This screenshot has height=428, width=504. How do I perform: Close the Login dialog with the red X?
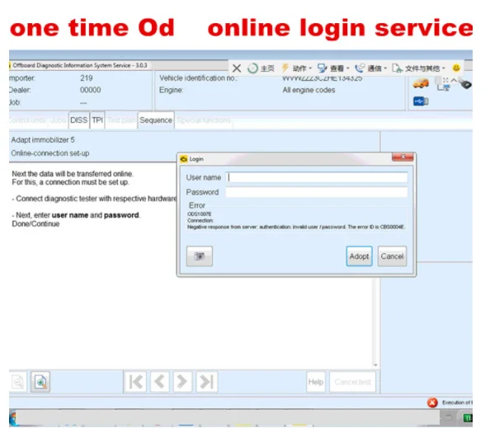[403, 157]
